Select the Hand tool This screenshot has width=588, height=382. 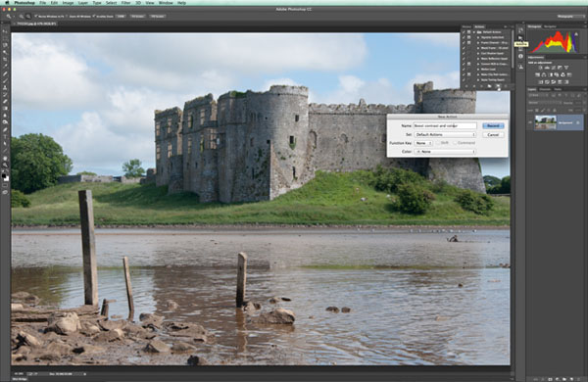tap(5, 159)
